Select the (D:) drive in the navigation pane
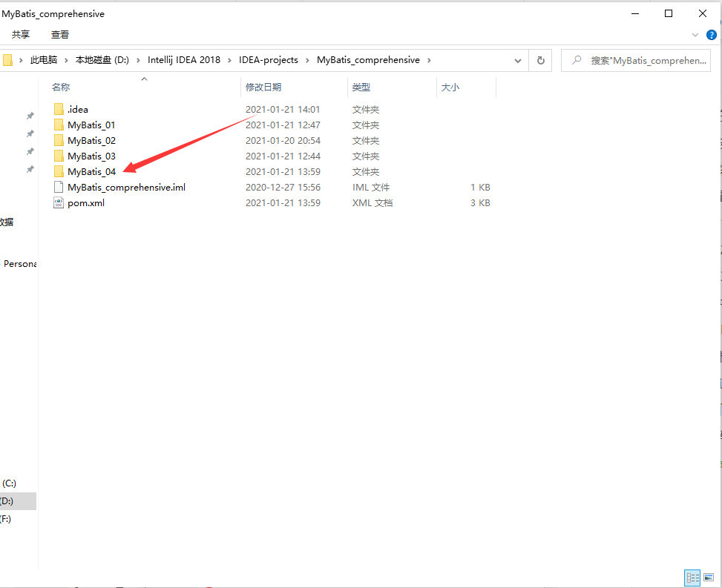Screen dimensions: 722x588 [x=18, y=501]
